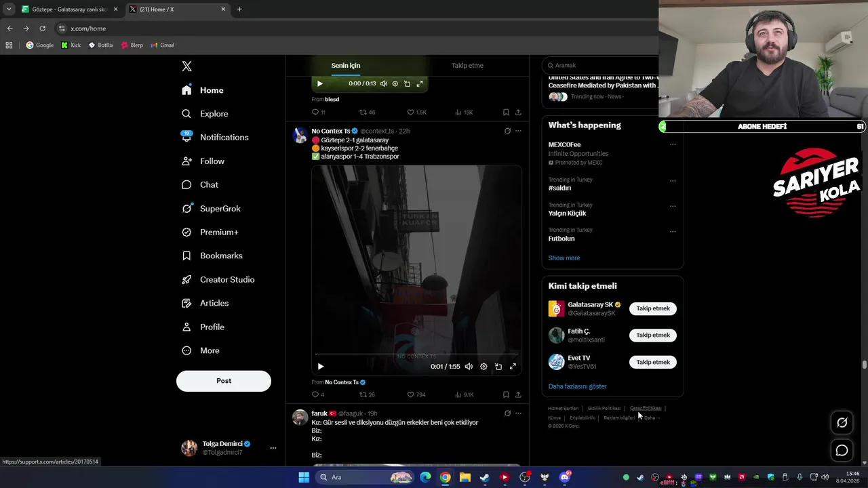Open more options on faruk's post
The width and height of the screenshot is (868, 488).
click(518, 413)
